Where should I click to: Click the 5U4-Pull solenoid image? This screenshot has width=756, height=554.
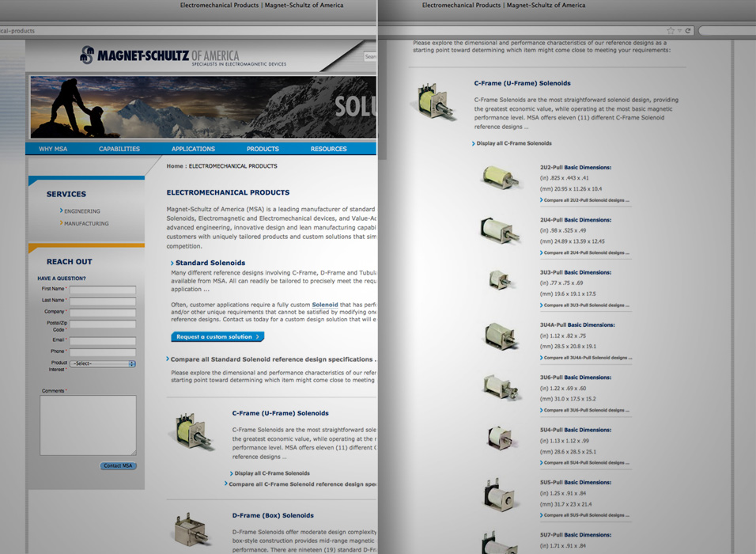coord(501,438)
